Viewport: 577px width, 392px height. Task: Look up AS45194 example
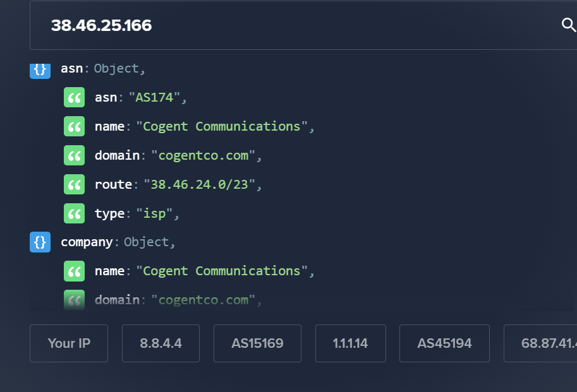click(444, 343)
